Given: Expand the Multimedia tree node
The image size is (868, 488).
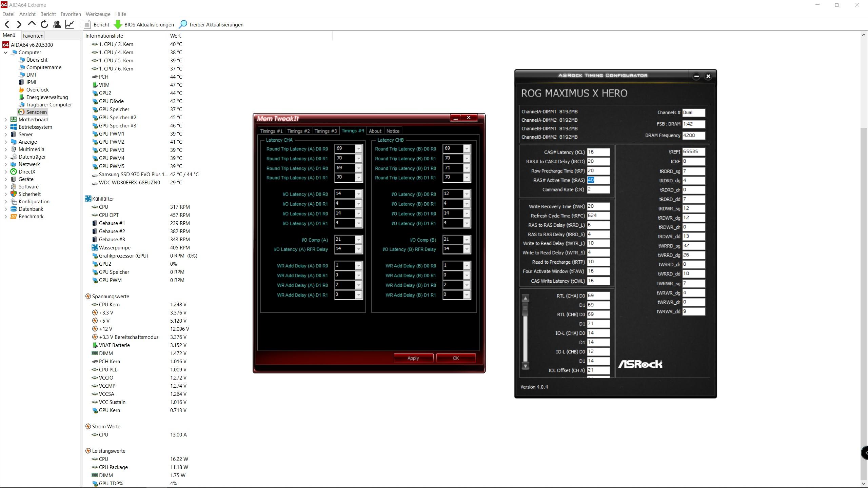Looking at the screenshot, I should [5, 149].
